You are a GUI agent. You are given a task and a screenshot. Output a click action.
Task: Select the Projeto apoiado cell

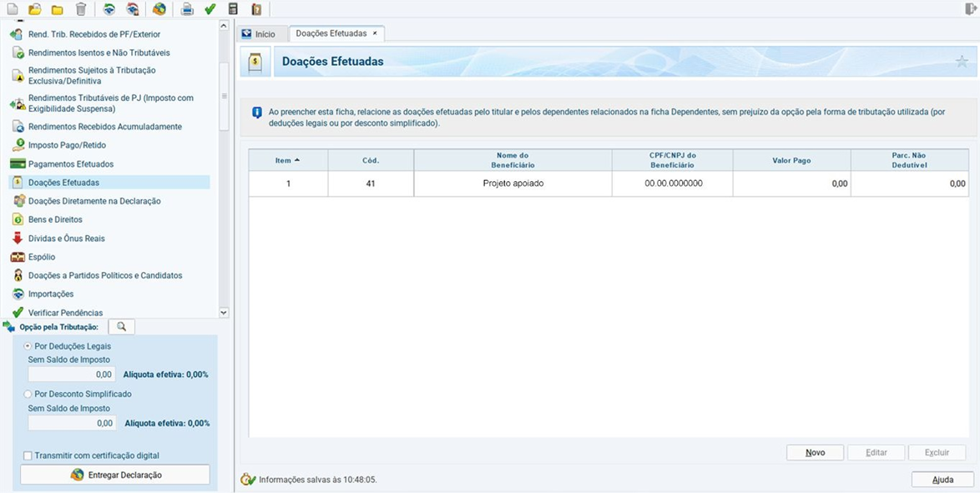513,184
